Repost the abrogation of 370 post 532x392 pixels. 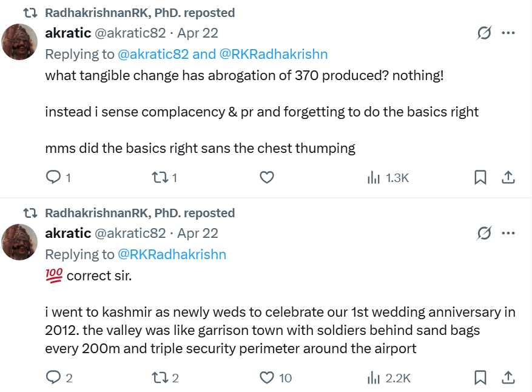tap(160, 178)
